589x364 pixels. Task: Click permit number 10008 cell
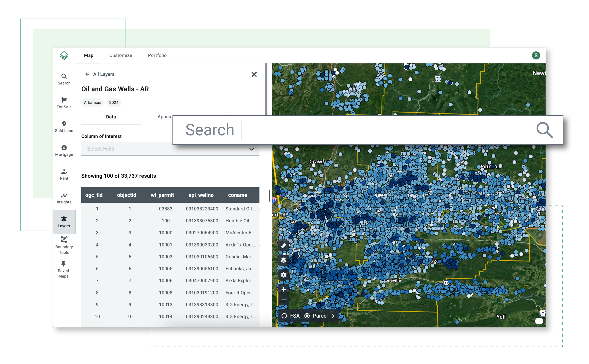pyautogui.click(x=166, y=293)
